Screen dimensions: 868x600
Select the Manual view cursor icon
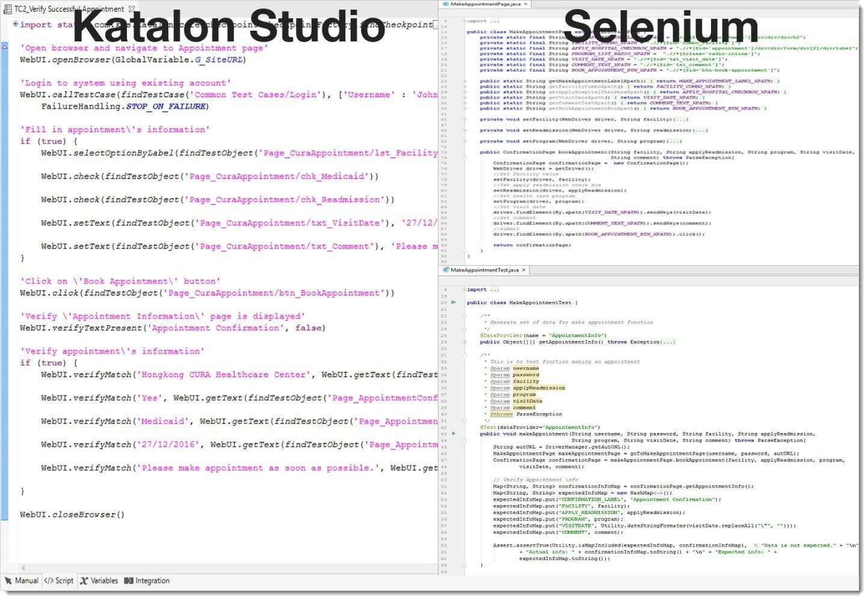point(10,581)
